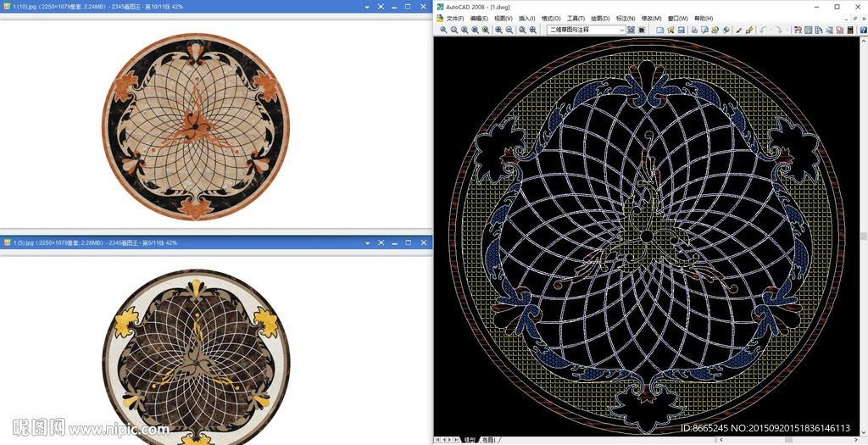Open the calculator icon in AutoCAD toolbar
Image resolution: width=868 pixels, height=445 pixels.
(x=850, y=30)
